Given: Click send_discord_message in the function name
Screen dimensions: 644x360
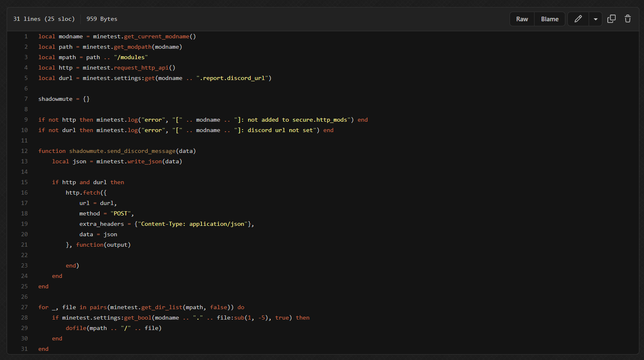Looking at the screenshot, I should 141,151.
